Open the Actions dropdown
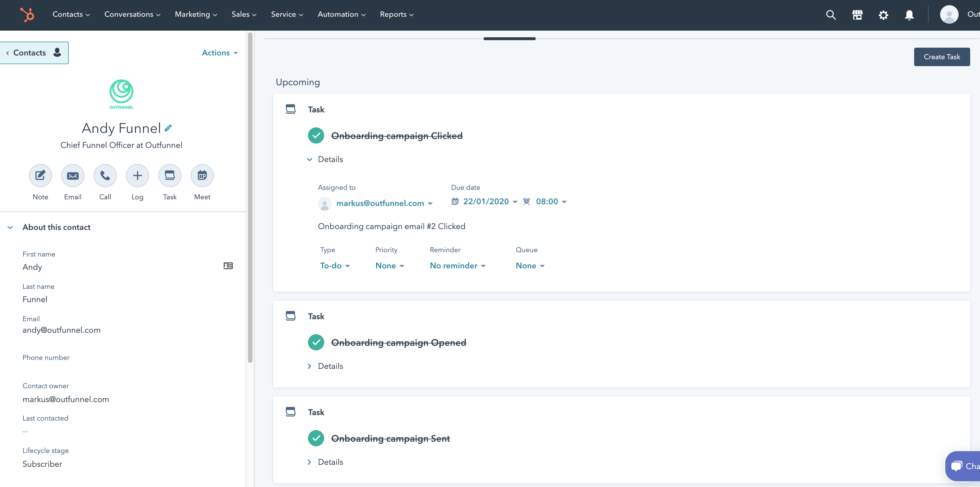 [x=220, y=53]
